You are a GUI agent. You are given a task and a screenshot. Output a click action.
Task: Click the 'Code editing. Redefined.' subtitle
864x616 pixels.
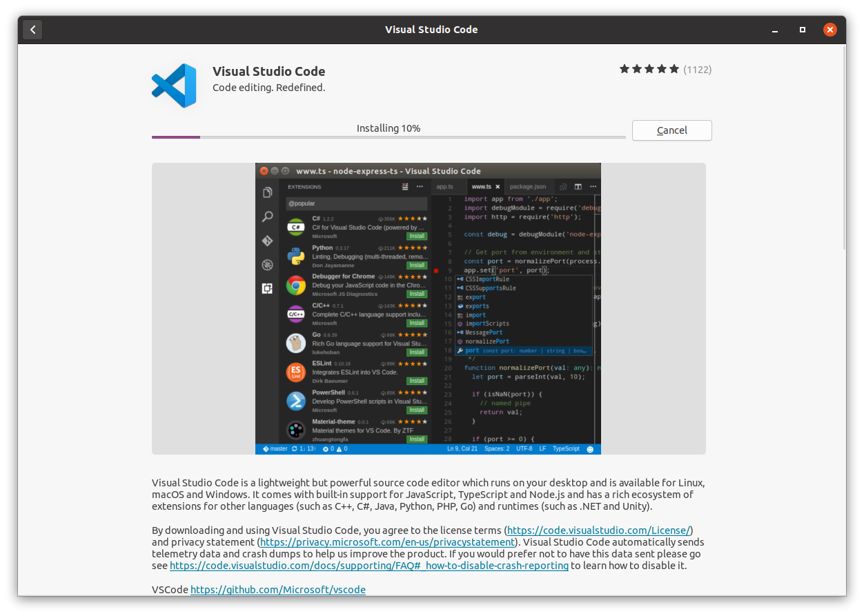coord(268,88)
